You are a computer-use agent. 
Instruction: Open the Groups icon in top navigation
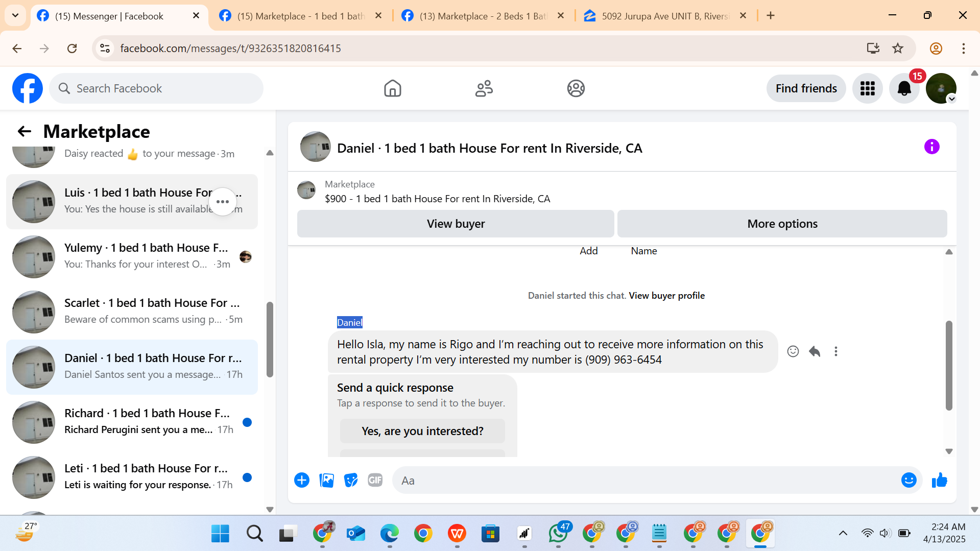point(576,88)
